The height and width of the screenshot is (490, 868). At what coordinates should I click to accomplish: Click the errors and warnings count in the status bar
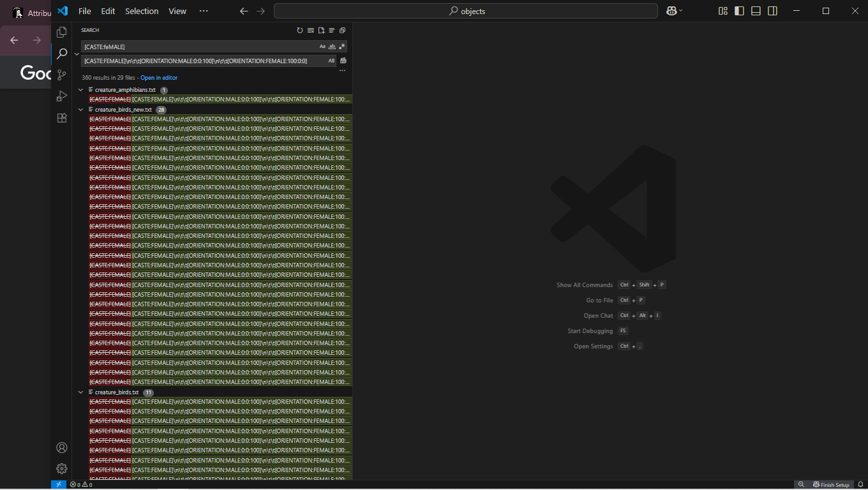[81, 485]
